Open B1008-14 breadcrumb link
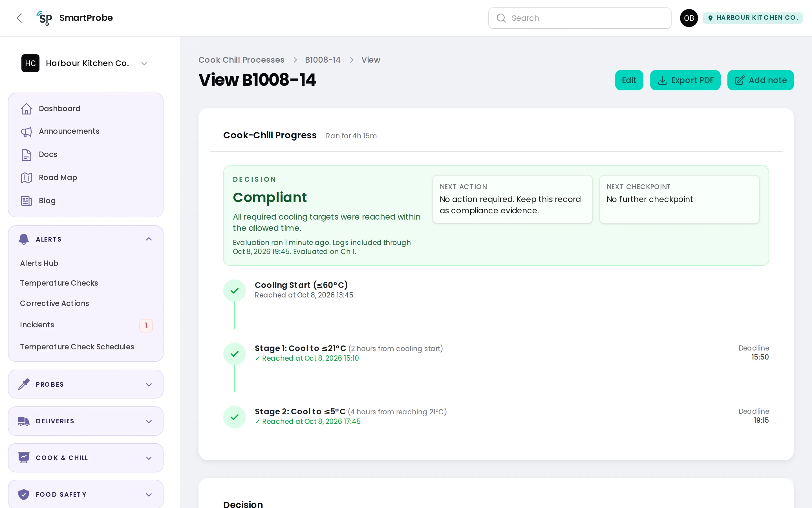 point(323,60)
